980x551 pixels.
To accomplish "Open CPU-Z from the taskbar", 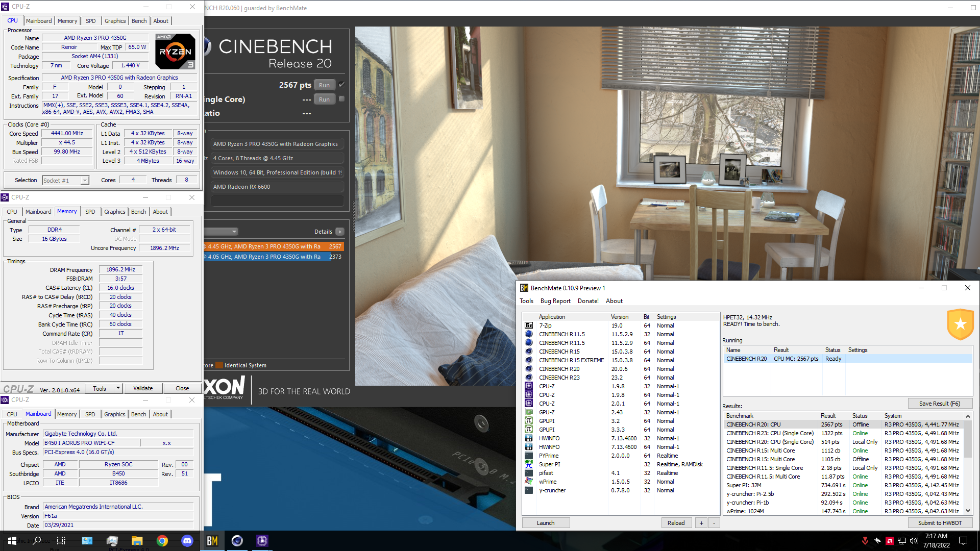I will [262, 541].
